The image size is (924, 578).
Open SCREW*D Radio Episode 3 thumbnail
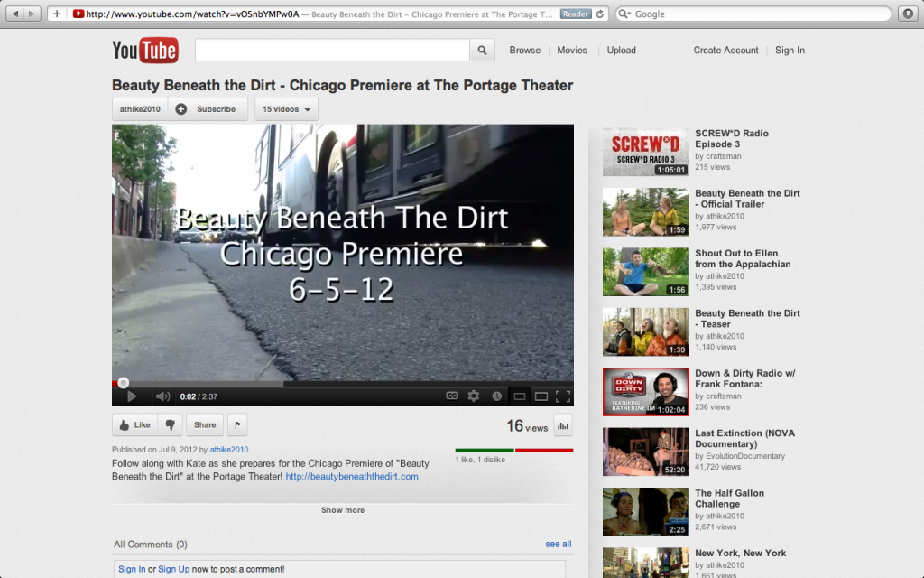point(646,152)
